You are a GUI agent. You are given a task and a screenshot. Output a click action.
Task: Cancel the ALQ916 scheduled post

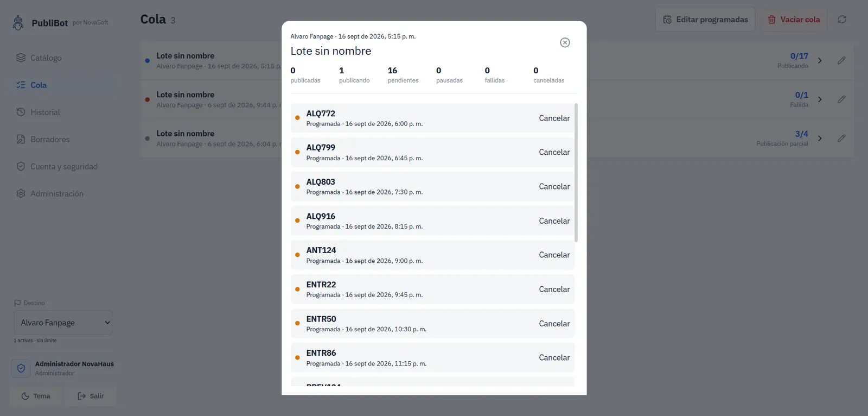point(554,221)
